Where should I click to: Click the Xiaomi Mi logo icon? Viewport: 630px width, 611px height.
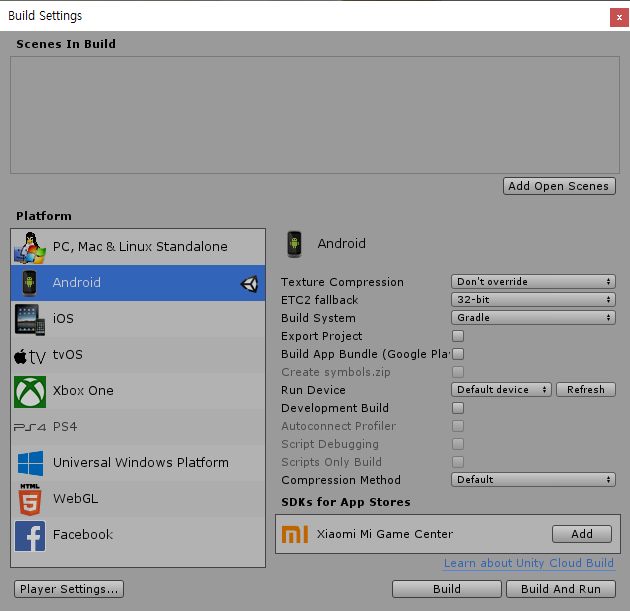coord(295,534)
